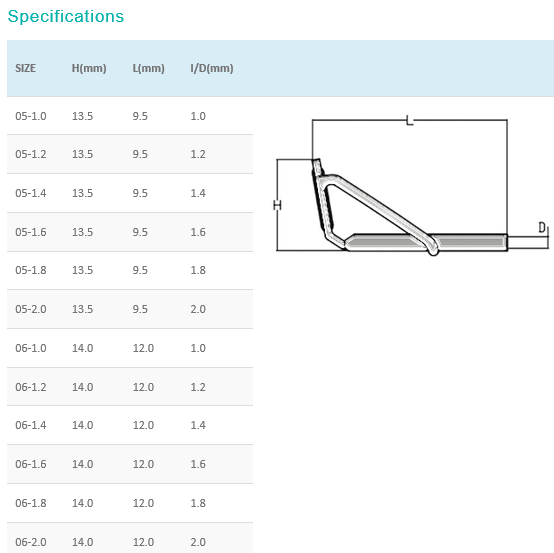Click the Specifications heading
Screen dimensions: 554x553
[x=66, y=16]
